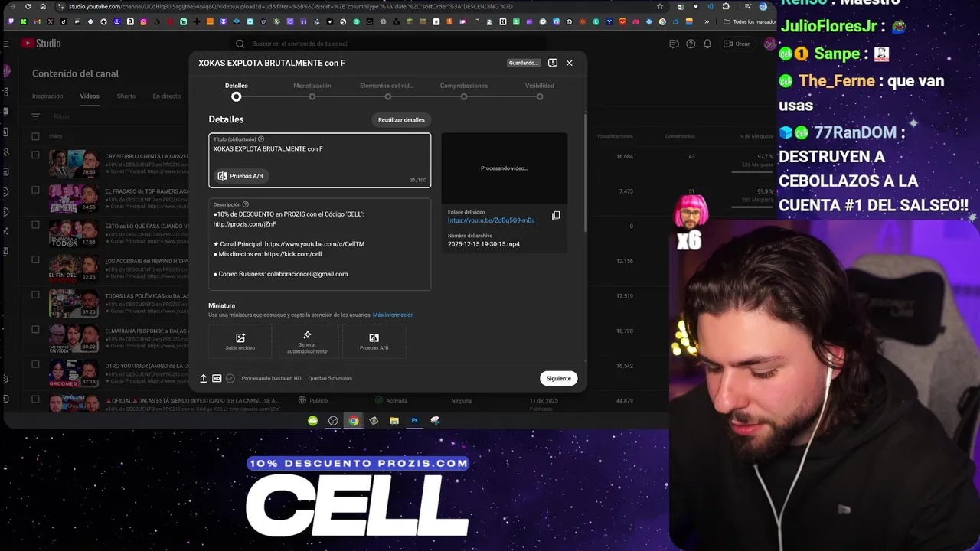Select EL MARIANA RESPONDE a DALAS checkbox

point(35,330)
